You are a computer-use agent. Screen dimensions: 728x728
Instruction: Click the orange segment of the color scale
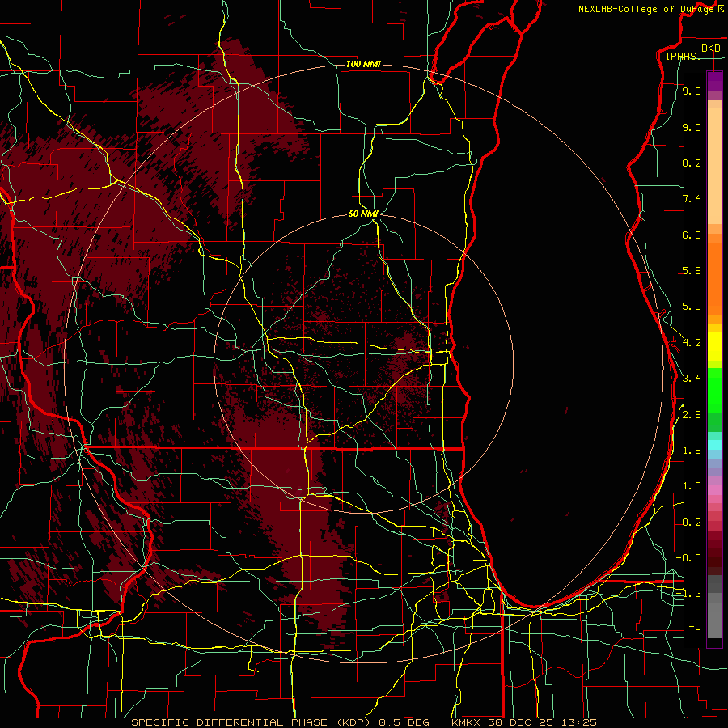714,280
